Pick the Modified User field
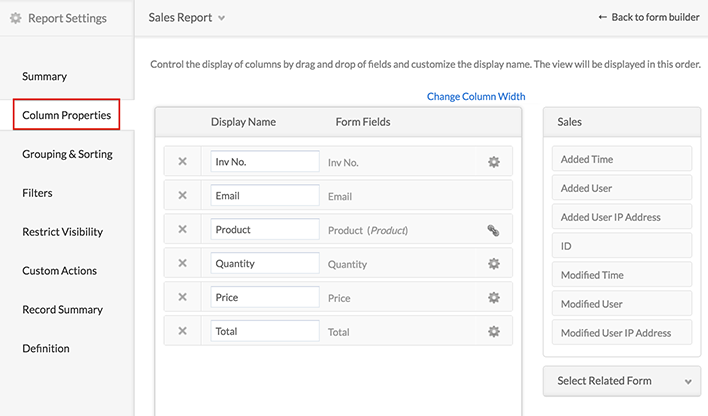This screenshot has width=708, height=416. 621,304
